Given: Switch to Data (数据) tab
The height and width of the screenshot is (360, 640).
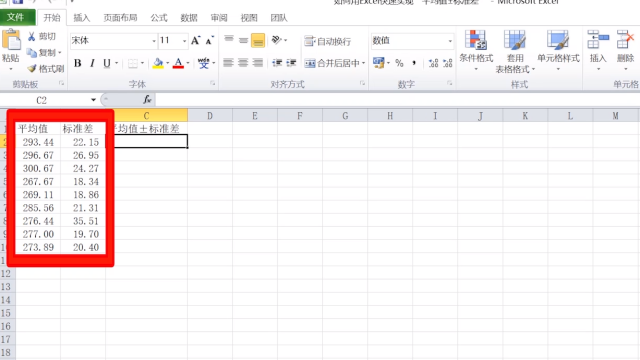Looking at the screenshot, I should click(x=189, y=18).
